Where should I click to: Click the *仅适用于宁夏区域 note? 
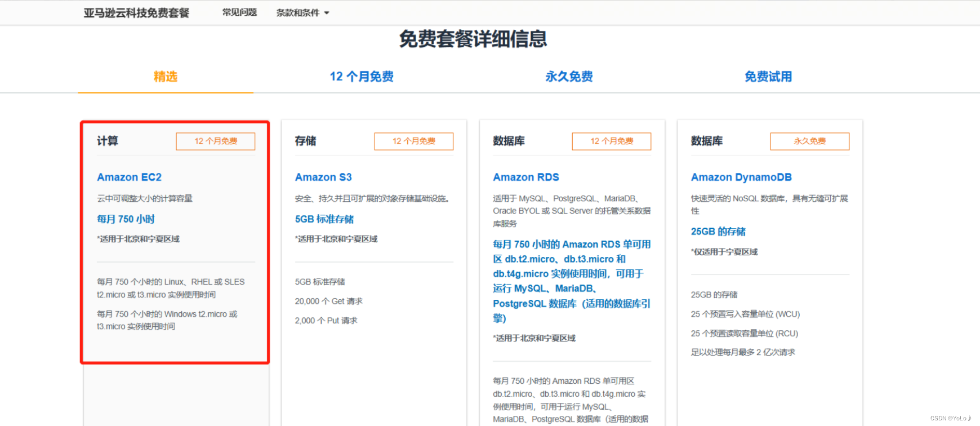click(x=724, y=252)
